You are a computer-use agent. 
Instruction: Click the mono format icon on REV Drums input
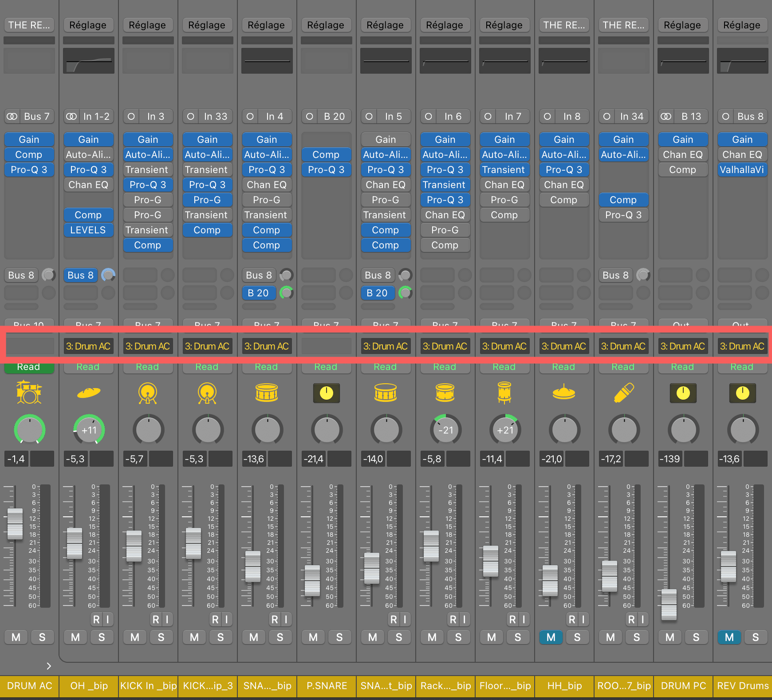(x=725, y=116)
